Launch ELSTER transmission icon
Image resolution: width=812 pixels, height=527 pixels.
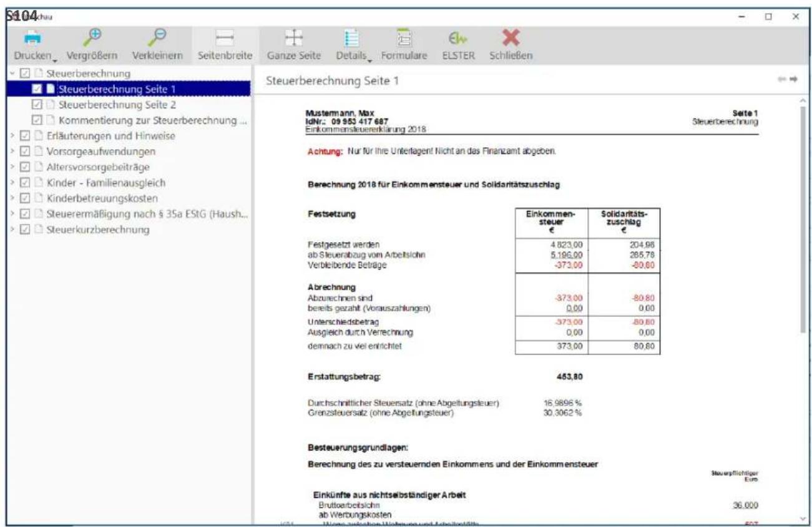pyautogui.click(x=458, y=46)
